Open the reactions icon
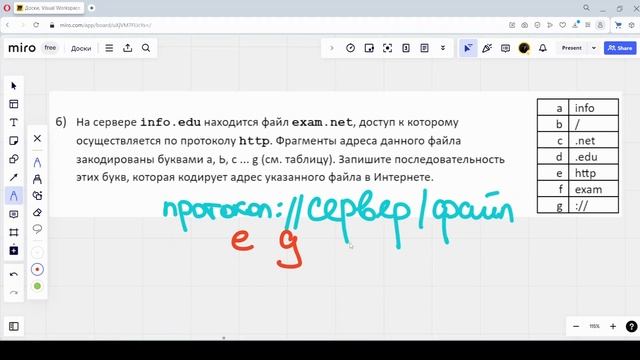640x360 pixels. point(487,48)
